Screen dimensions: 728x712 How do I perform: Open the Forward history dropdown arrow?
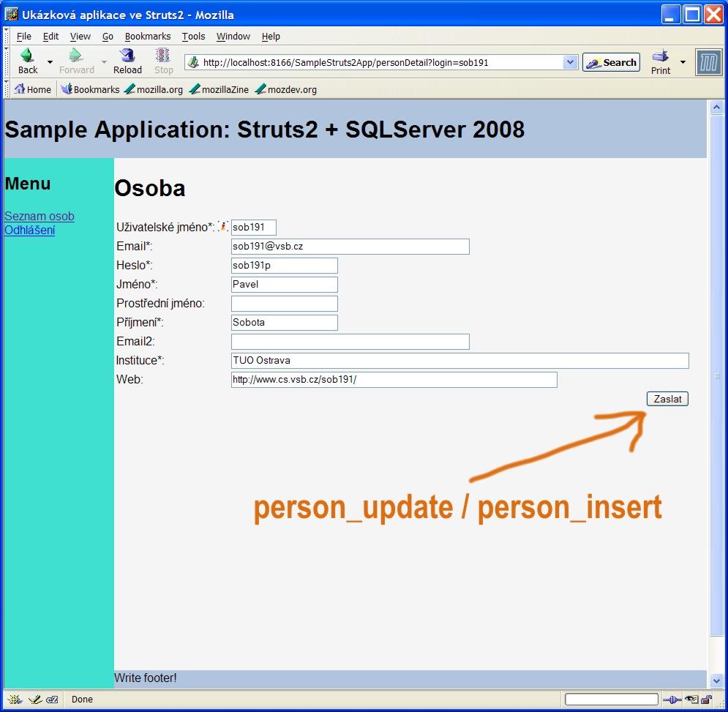[x=104, y=61]
